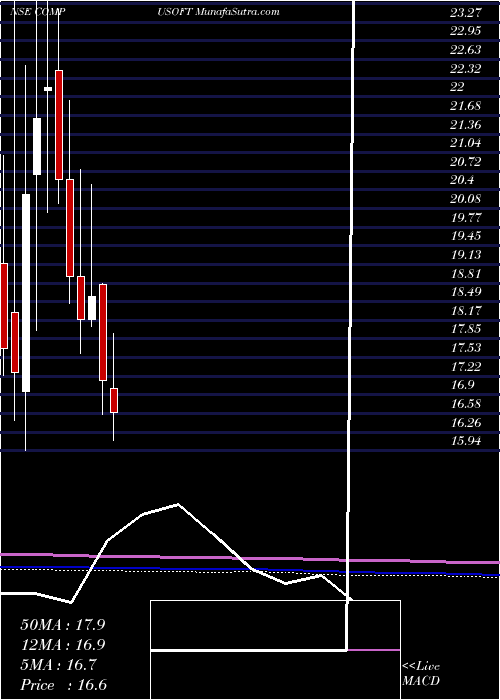Select the 18.17 price level

(466, 310)
